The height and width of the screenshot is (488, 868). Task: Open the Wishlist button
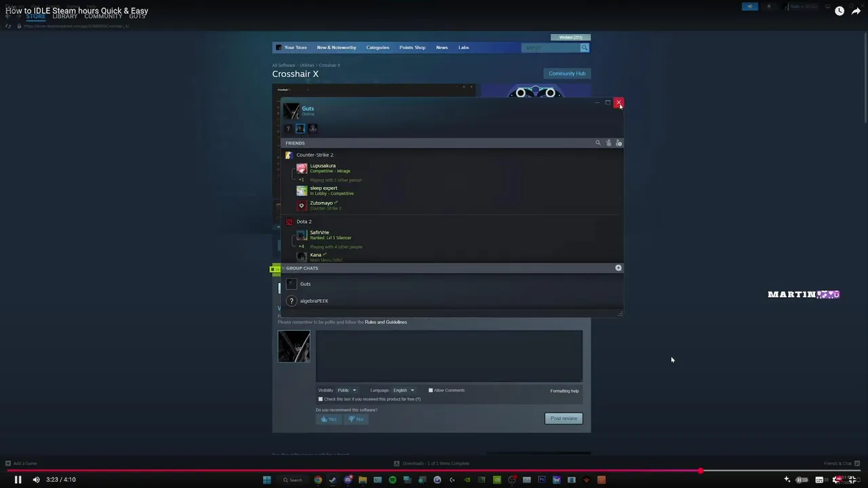(x=571, y=37)
